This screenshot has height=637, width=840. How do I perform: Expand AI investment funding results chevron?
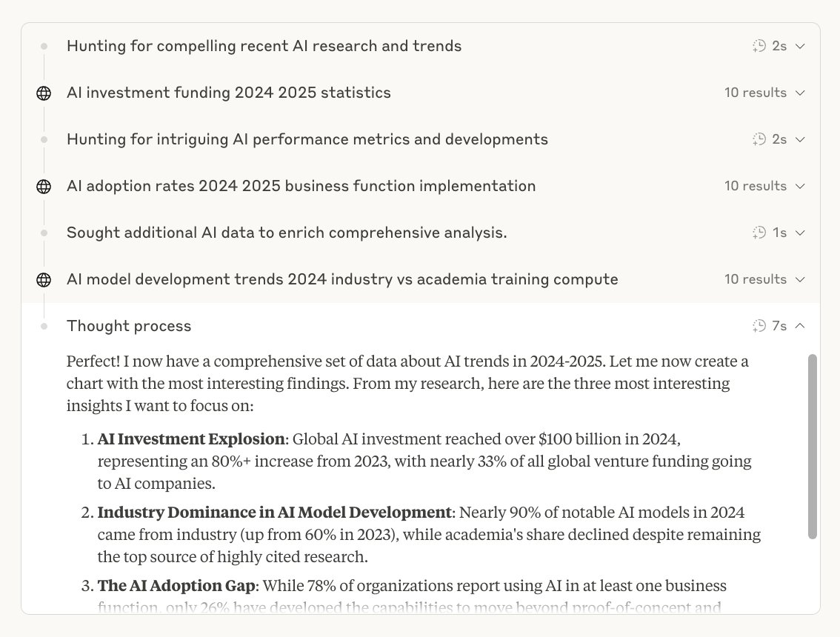(x=800, y=93)
